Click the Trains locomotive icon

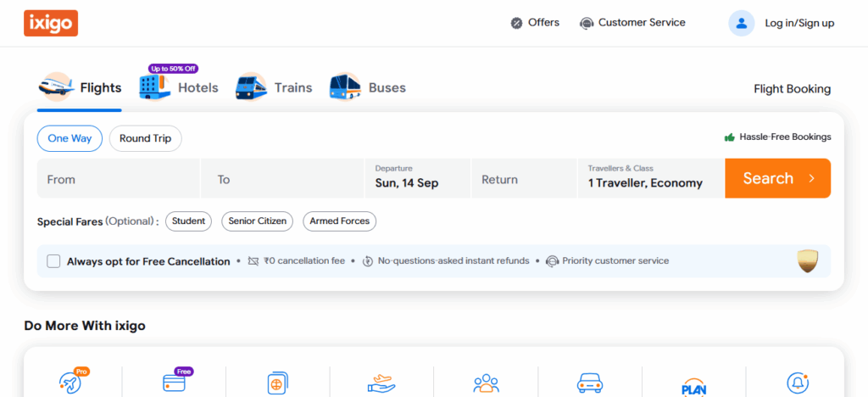[251, 87]
